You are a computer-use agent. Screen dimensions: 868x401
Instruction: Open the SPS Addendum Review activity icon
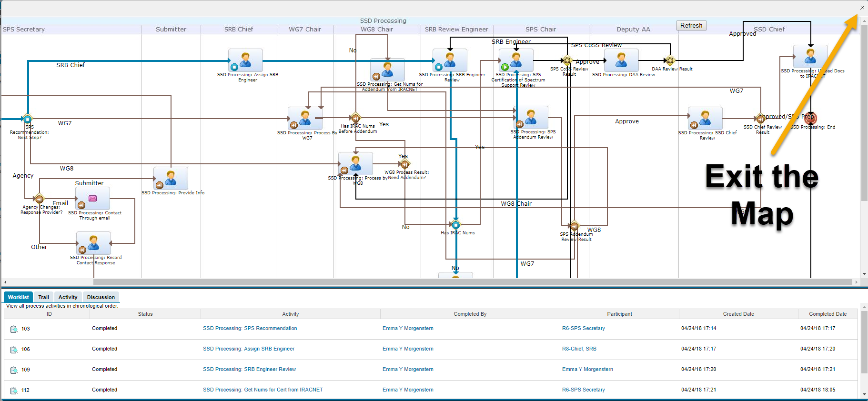coord(531,117)
